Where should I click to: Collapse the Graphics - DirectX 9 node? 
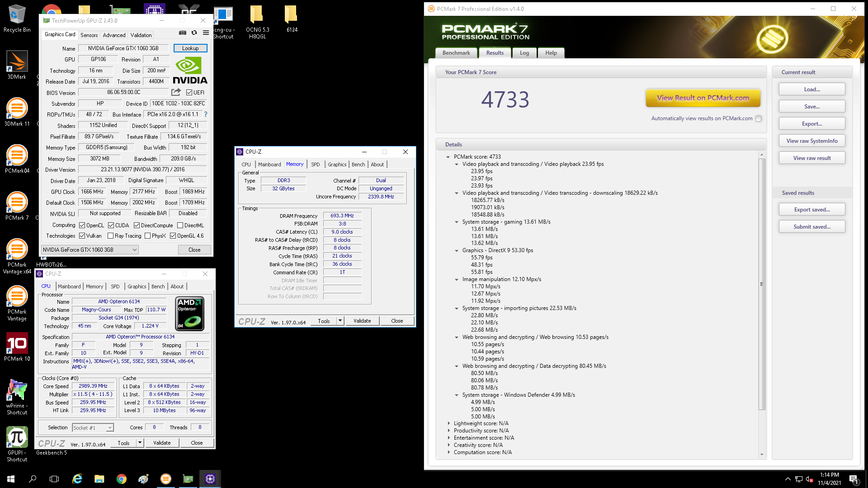pyautogui.click(x=457, y=250)
